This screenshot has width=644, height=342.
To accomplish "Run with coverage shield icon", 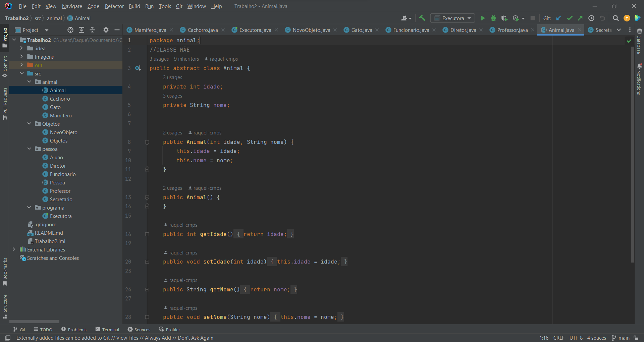I will pos(504,18).
